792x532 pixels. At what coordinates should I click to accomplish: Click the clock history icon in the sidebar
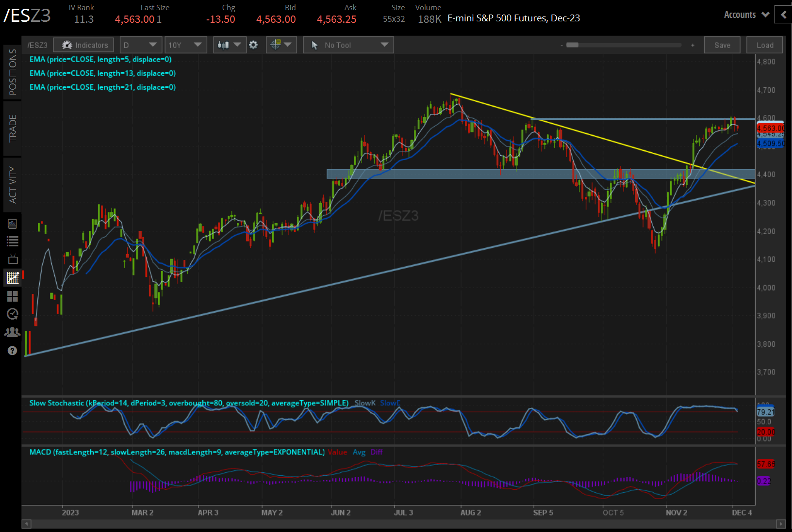(x=13, y=314)
